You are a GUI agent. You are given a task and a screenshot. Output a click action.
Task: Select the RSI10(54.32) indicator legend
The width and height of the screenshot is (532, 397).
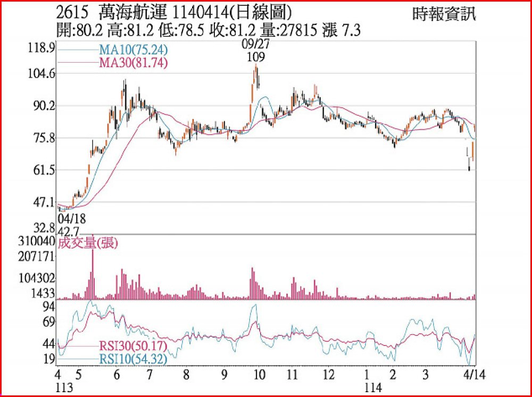point(133,359)
